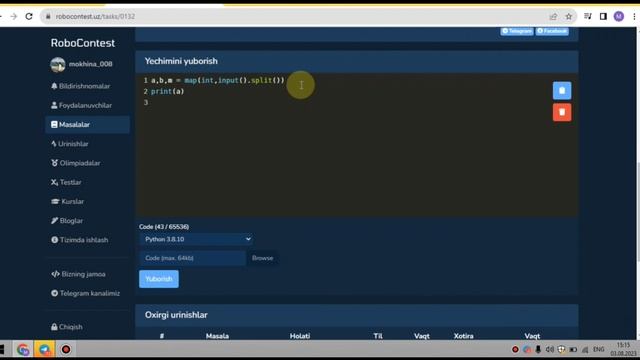Click the Til column header
This screenshot has height=360, width=640.
378,336
